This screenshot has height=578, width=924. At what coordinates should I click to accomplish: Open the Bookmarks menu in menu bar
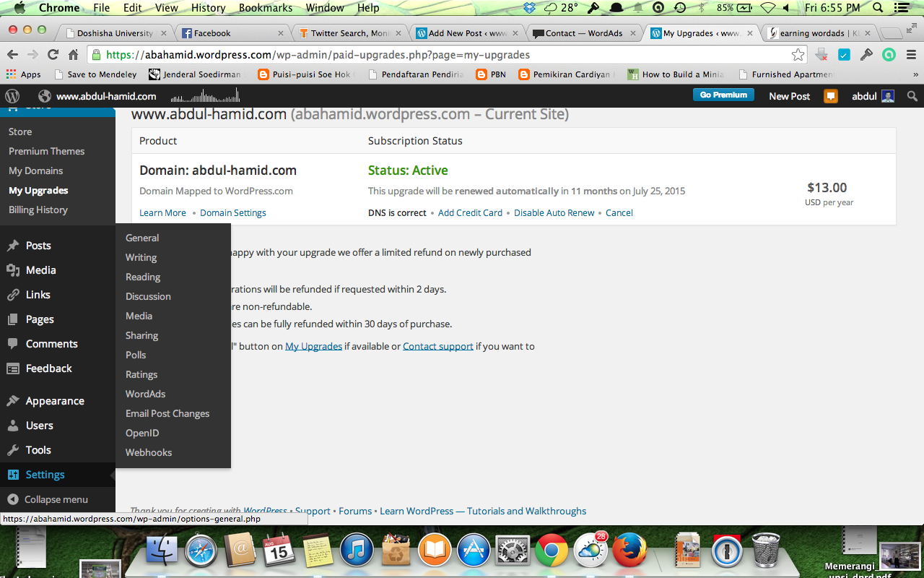[x=266, y=8]
